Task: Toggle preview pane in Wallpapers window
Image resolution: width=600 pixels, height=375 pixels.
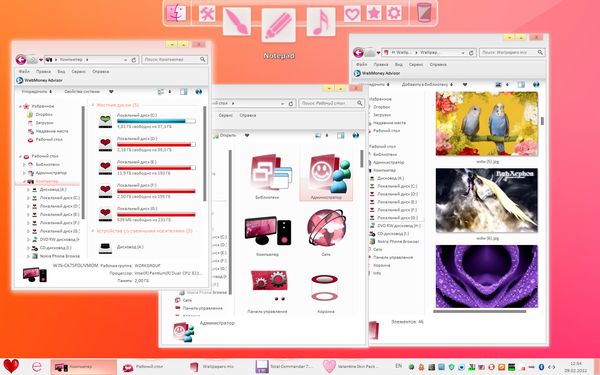Action: (521, 84)
